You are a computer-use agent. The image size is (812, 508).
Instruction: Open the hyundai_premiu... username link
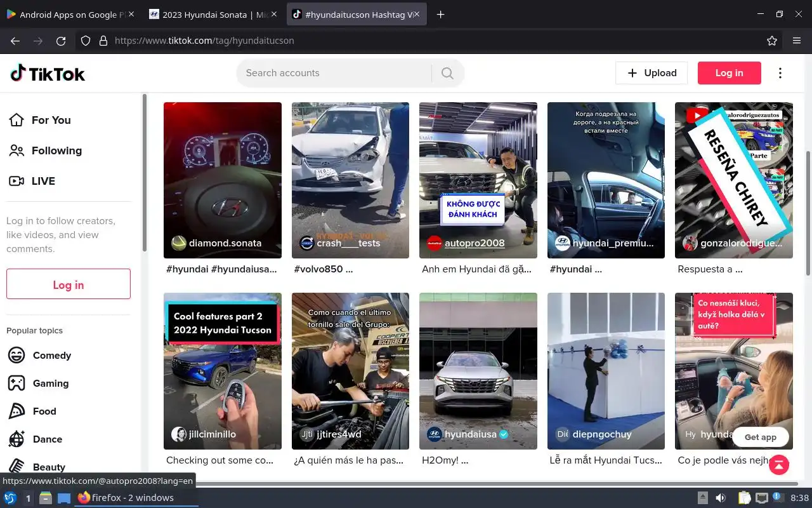coord(613,243)
